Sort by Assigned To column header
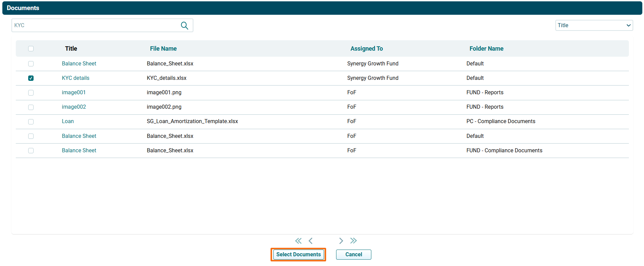This screenshot has height=266, width=644. [x=366, y=49]
